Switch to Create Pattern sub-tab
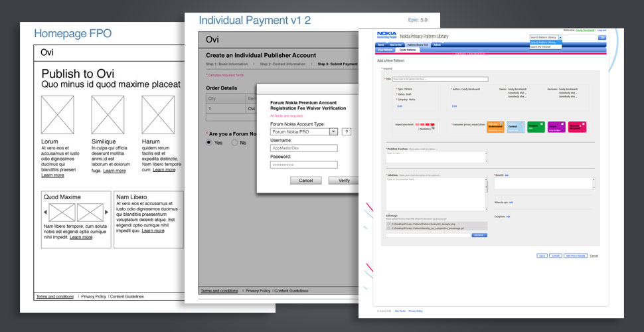 click(408, 50)
